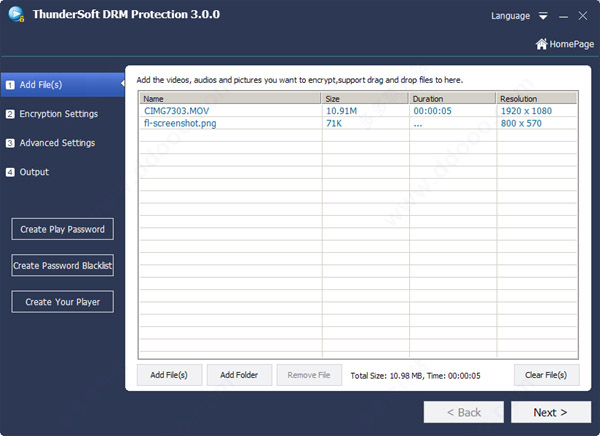Open the Advanced Settings step
Image resolution: width=600 pixels, height=436 pixels.
(x=57, y=143)
